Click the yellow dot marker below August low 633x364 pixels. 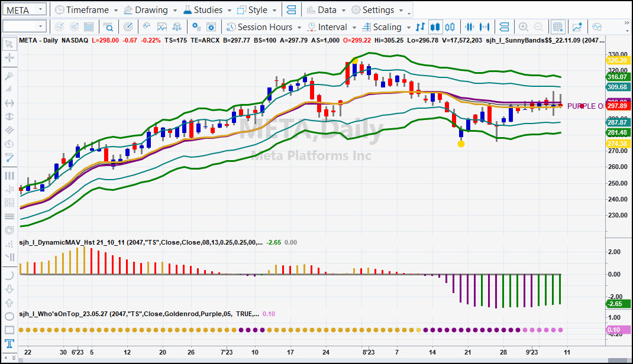461,144
